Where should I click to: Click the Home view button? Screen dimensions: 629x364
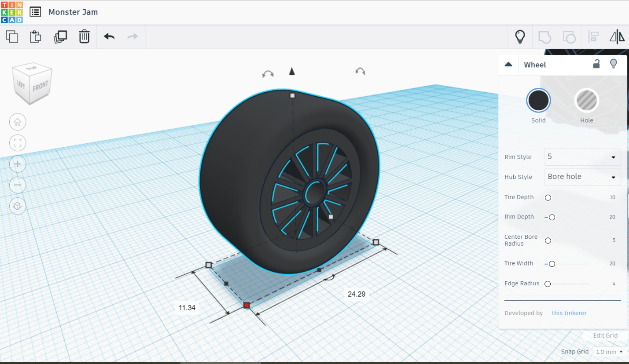18,122
